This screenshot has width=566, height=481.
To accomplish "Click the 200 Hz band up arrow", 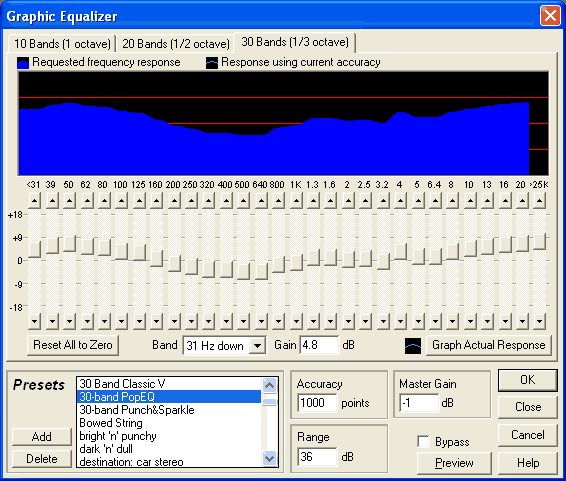I will tap(174, 200).
